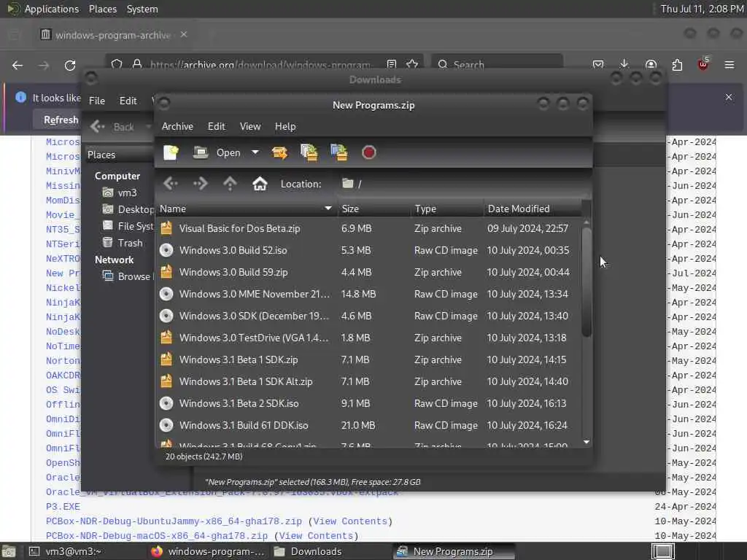The width and height of the screenshot is (747, 560).
Task: Sort by the Size column header
Action: point(374,209)
